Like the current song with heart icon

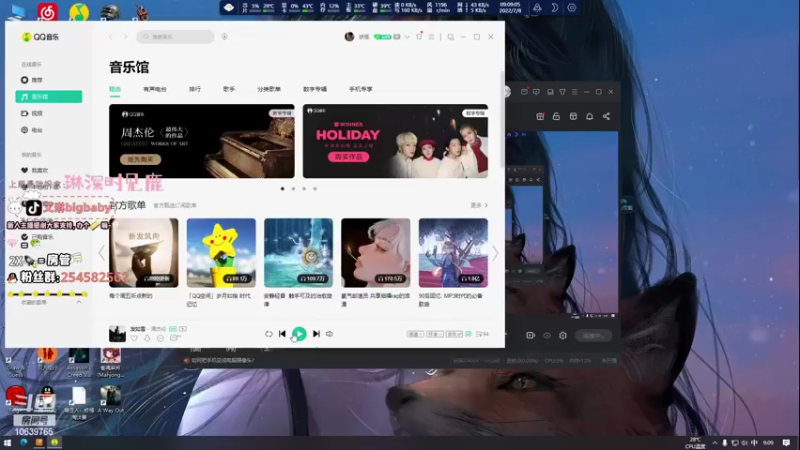tap(134, 338)
